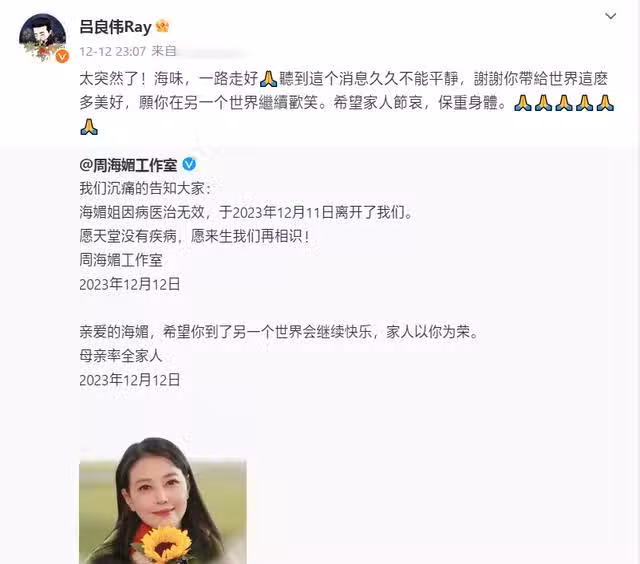Viewport: 640px width, 564px height.
Task: Click Ray's comment text starting 太突然了
Action: tap(347, 103)
